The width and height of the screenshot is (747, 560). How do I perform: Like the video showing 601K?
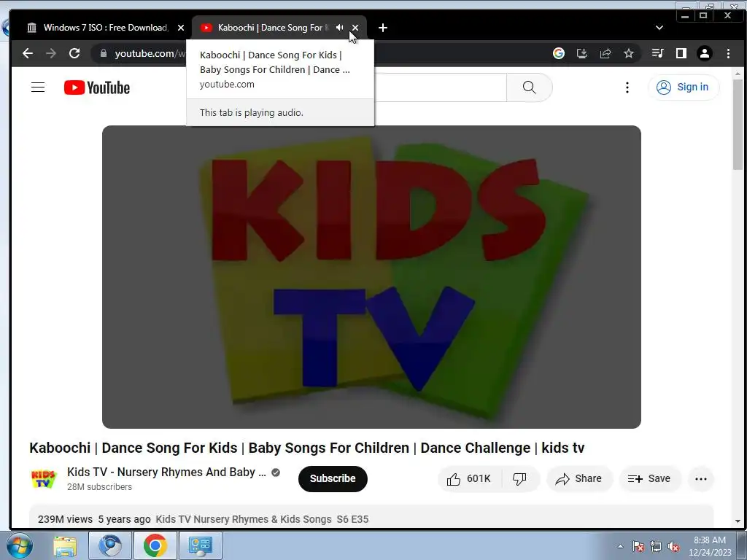pos(469,478)
